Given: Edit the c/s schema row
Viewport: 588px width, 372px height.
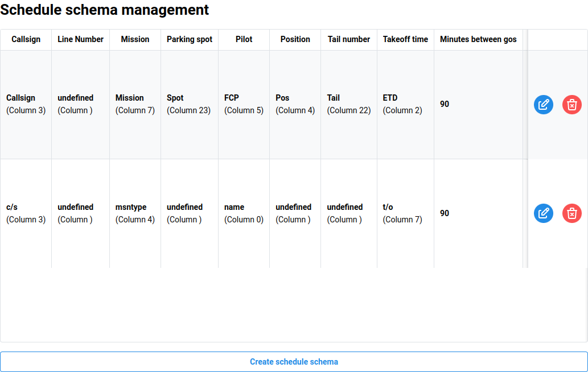Looking at the screenshot, I should tap(543, 213).
